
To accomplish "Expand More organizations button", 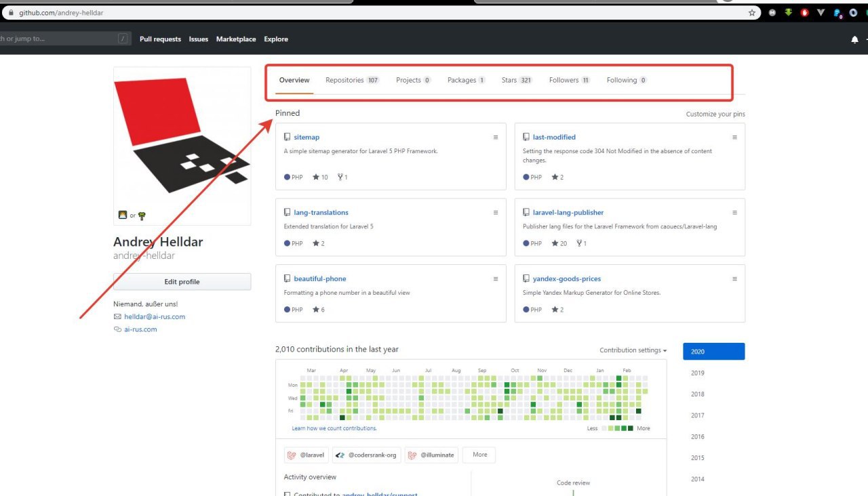I will coord(479,455).
